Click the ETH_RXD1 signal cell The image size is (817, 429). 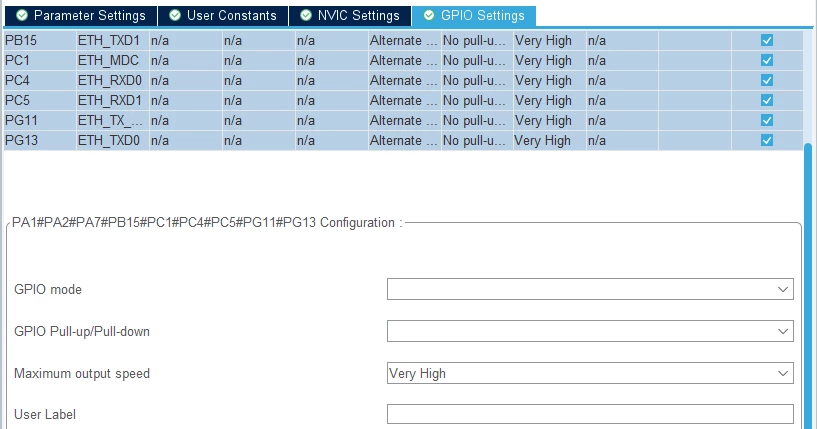coord(113,100)
